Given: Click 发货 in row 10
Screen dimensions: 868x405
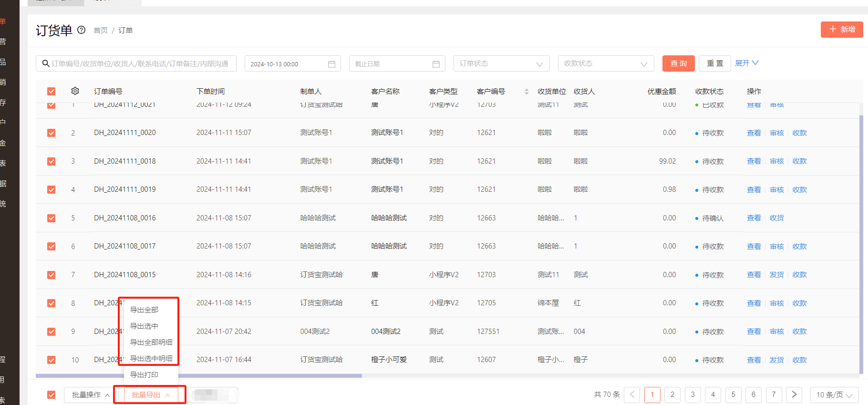Looking at the screenshot, I should (776, 360).
